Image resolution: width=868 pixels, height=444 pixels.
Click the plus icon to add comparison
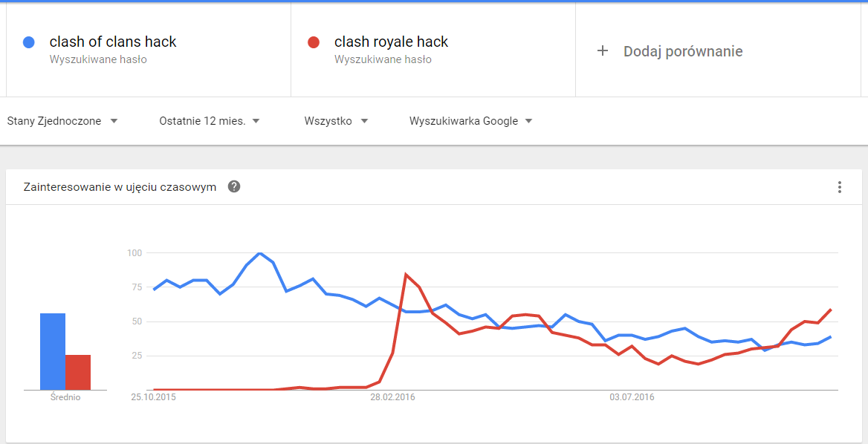pyautogui.click(x=603, y=51)
